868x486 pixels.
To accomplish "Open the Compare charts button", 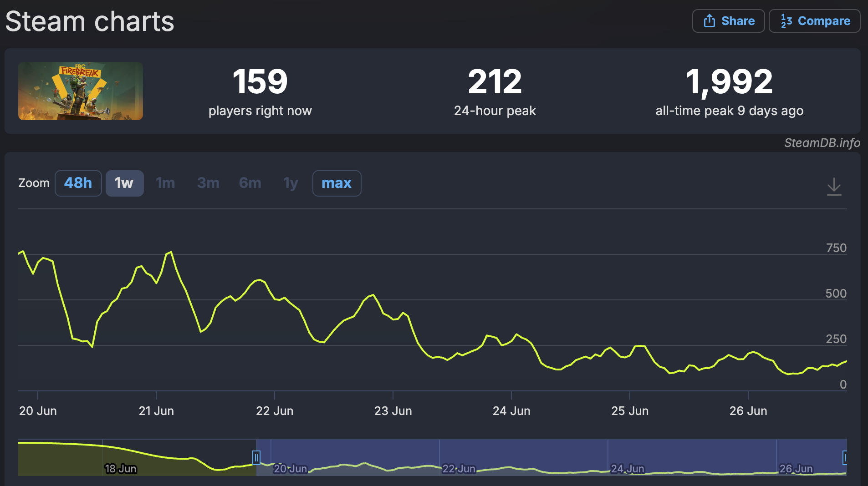I will point(814,21).
